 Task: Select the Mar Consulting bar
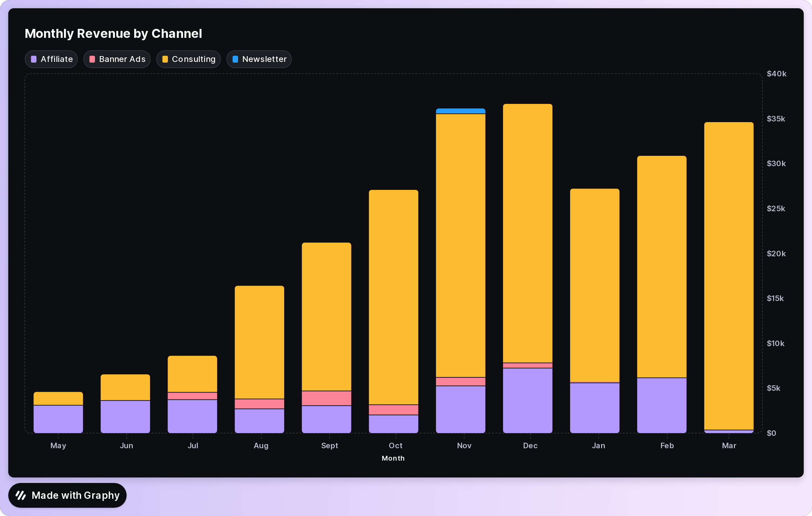tap(729, 275)
